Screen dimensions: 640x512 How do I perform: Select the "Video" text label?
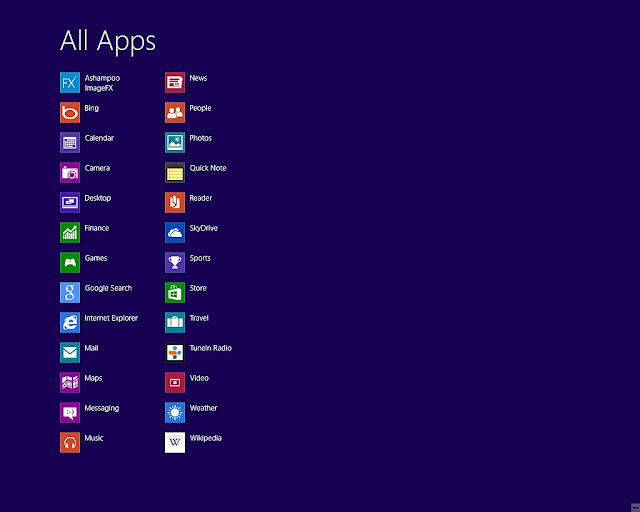click(199, 378)
